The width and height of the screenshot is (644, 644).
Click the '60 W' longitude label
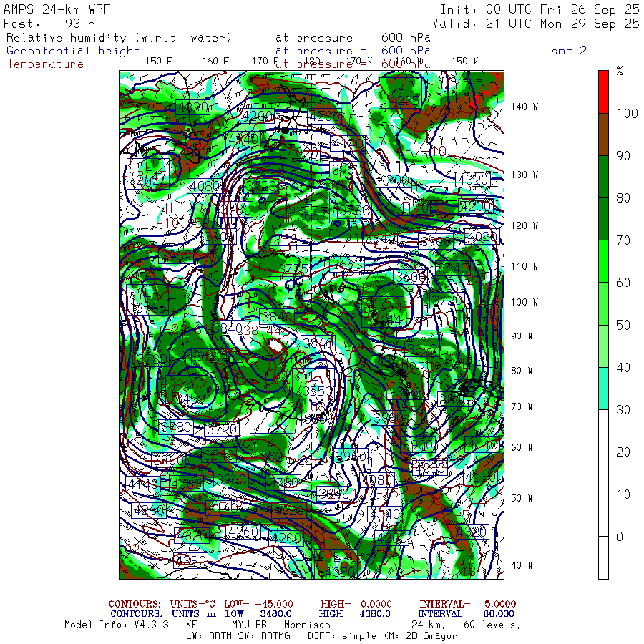[x=522, y=447]
